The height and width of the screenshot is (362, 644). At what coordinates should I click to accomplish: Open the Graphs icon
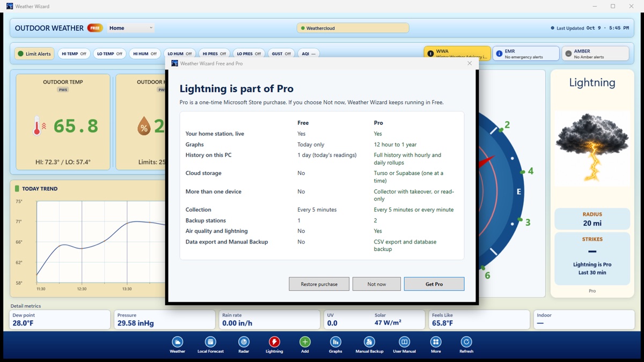(x=335, y=342)
